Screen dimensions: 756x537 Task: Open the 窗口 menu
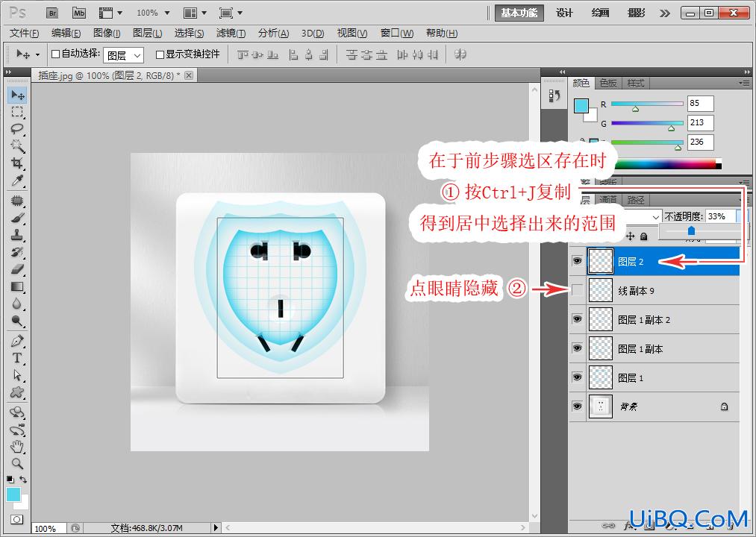click(397, 33)
